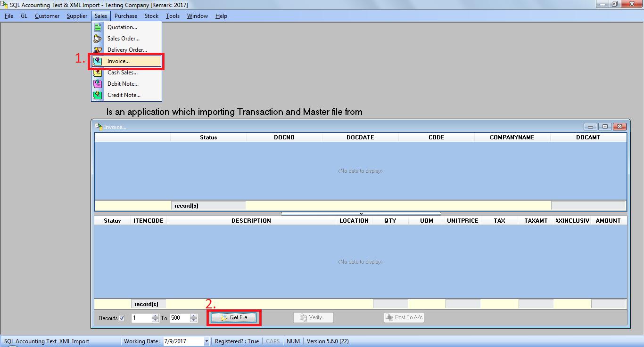Click the Verify button
This screenshot has height=347, width=644.
314,318
